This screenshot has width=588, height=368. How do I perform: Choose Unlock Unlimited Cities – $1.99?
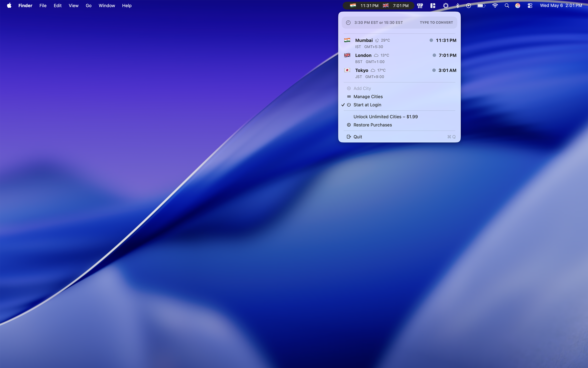(399, 117)
